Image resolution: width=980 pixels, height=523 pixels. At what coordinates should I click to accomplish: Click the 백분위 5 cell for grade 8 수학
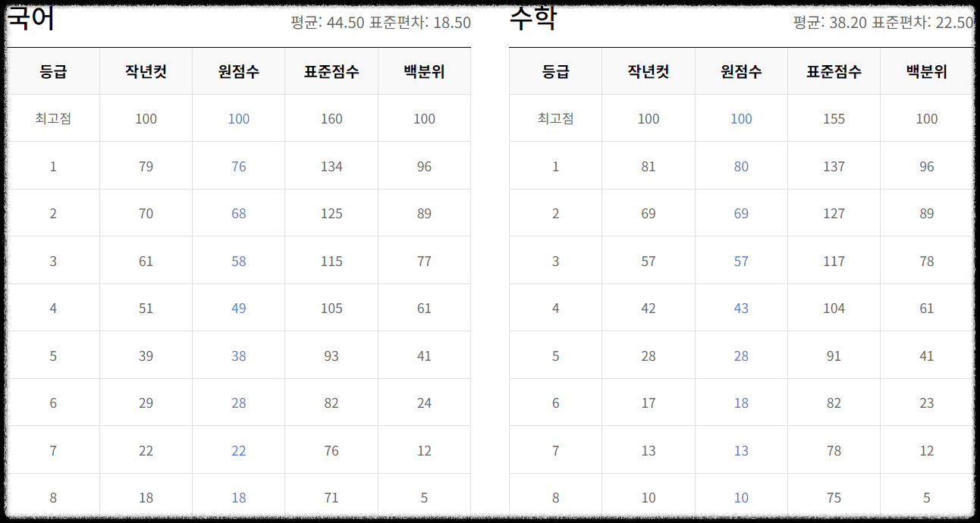(926, 497)
